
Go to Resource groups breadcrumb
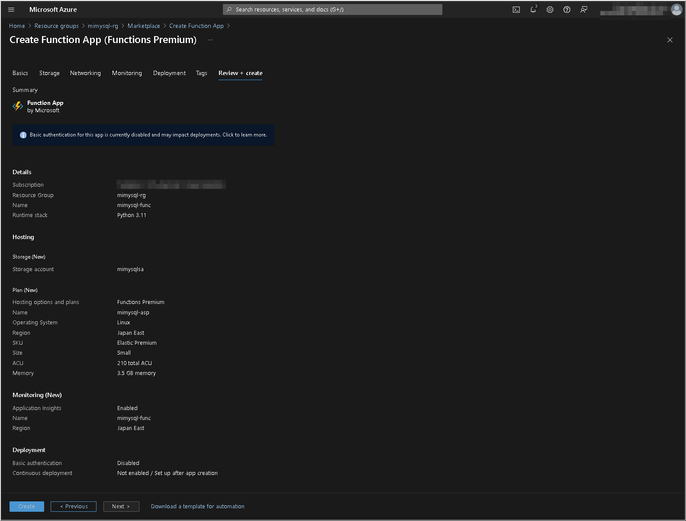56,26
